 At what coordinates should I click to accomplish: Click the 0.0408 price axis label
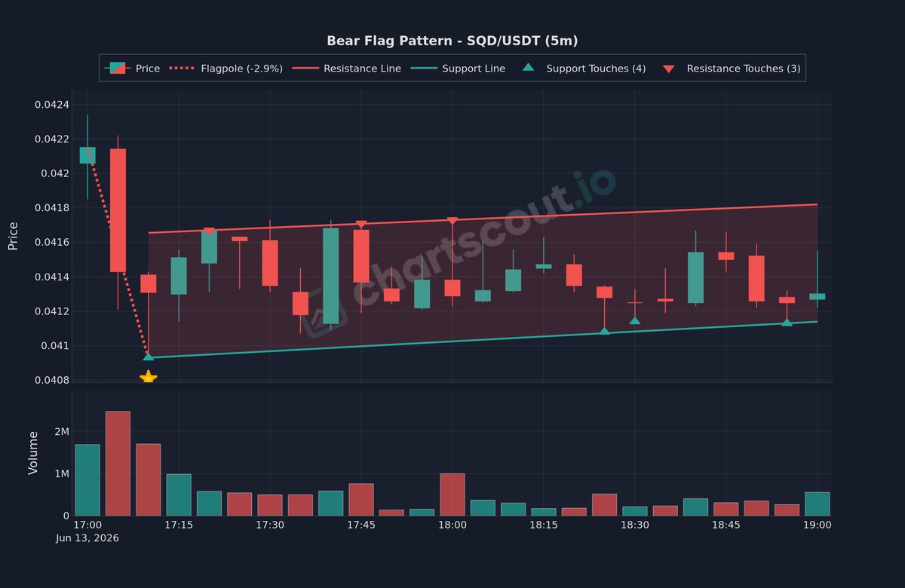coord(52,381)
